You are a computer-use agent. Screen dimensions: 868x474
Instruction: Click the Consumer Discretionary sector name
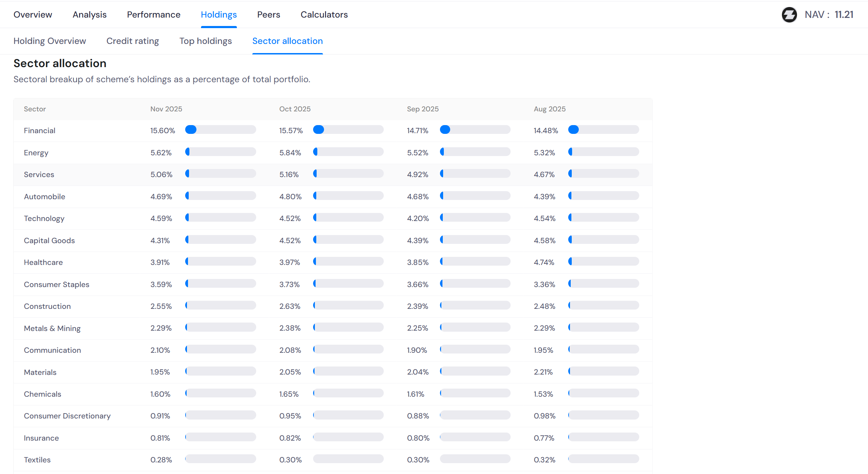[67, 416]
